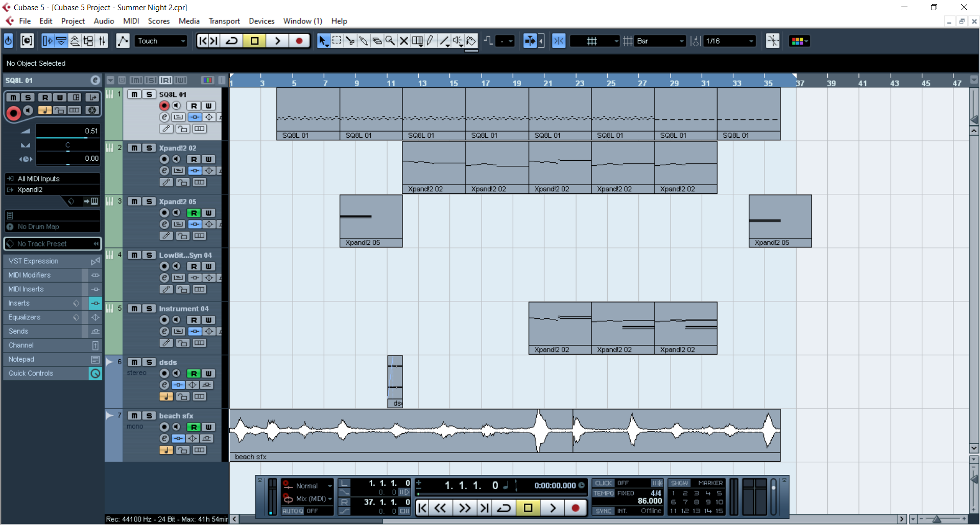Open the Equalizers inspector section

tap(53, 317)
